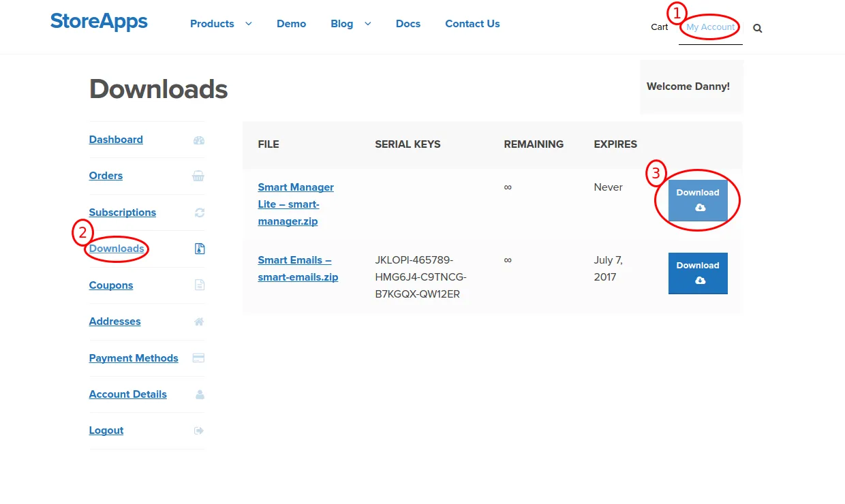Open the Subscriptions sidebar link
Screen dimensions: 845x504
pos(123,212)
